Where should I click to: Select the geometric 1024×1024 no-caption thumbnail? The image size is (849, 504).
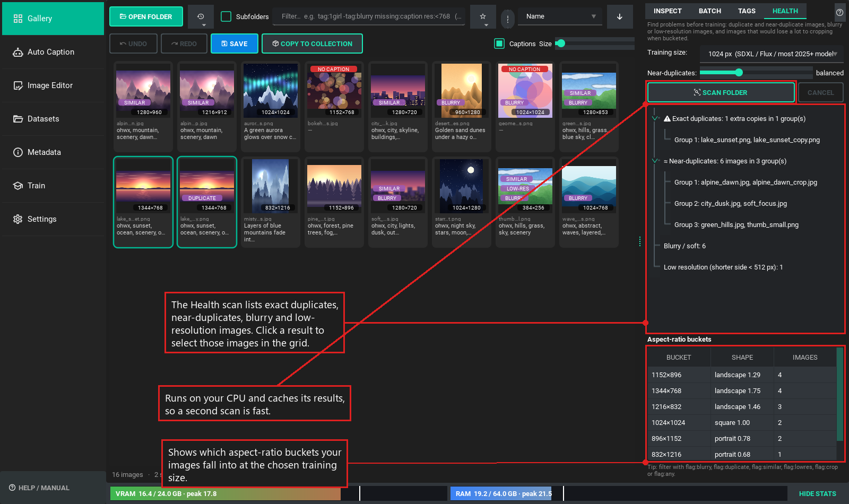pos(525,107)
